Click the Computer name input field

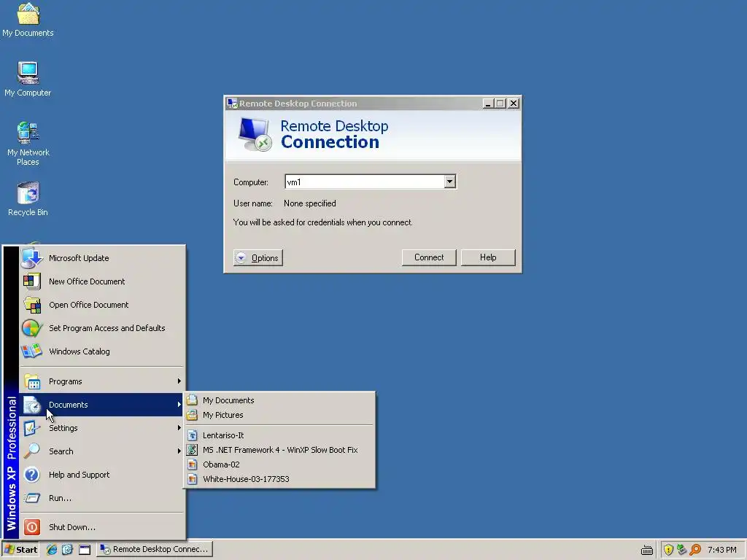click(365, 182)
